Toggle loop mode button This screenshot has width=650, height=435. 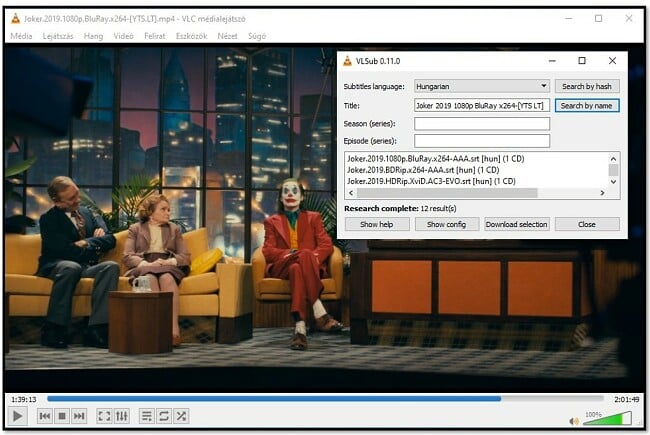(x=164, y=416)
